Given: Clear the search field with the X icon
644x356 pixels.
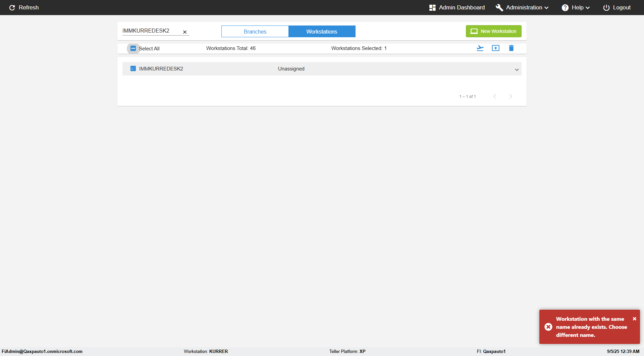Looking at the screenshot, I should pyautogui.click(x=185, y=32).
